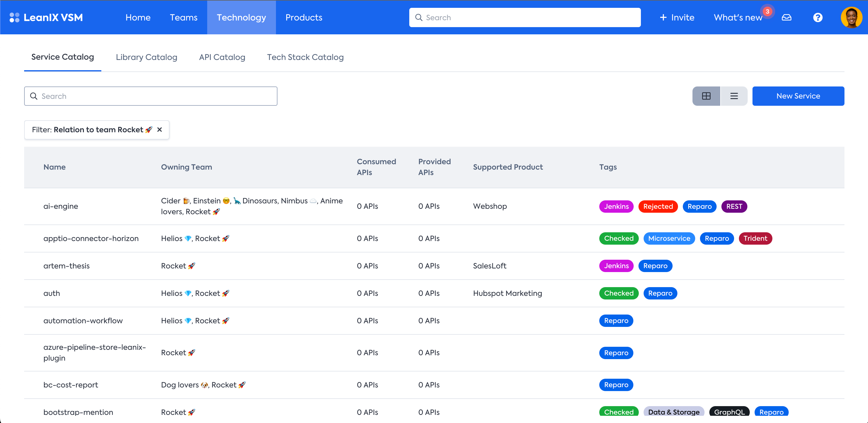Open the artem-thesis service

pyautogui.click(x=66, y=266)
